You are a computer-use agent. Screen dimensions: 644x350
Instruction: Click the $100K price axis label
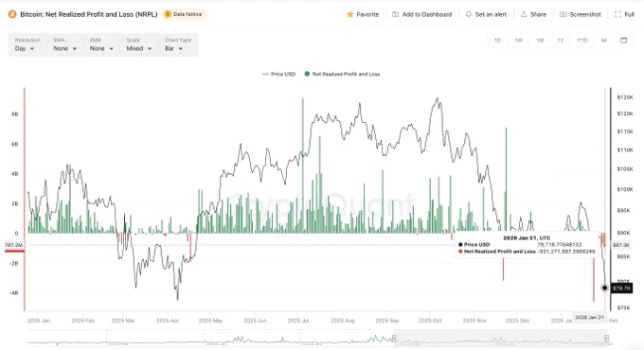(x=625, y=189)
